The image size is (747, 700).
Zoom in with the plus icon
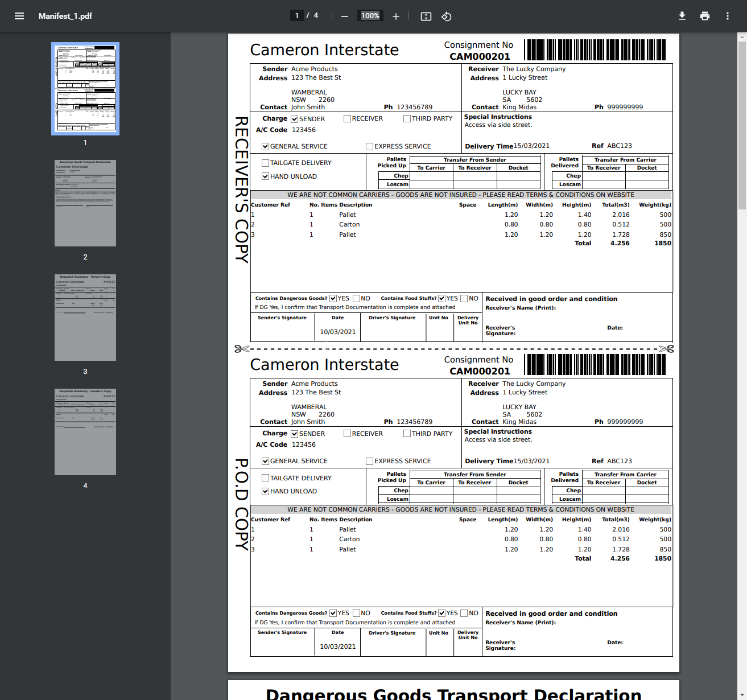pos(396,17)
